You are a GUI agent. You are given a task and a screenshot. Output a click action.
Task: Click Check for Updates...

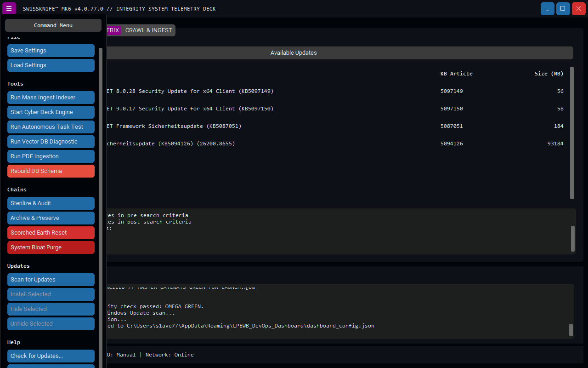click(51, 356)
